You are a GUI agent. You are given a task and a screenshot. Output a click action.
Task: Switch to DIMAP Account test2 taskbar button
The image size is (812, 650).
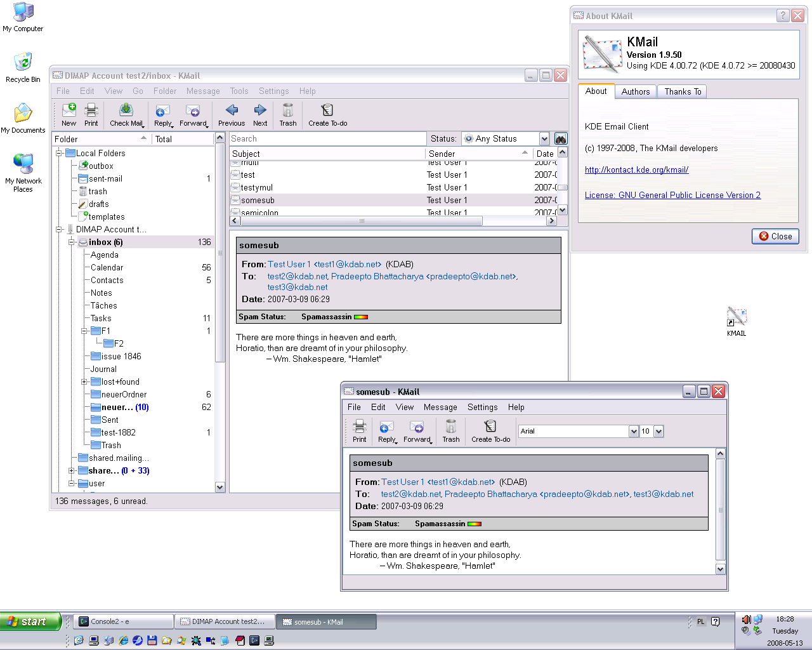coord(225,622)
